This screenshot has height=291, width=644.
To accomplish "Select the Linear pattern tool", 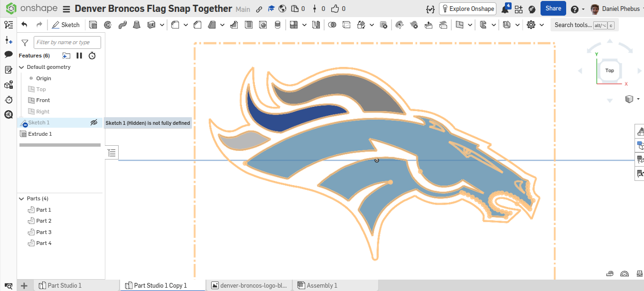I will [x=294, y=25].
